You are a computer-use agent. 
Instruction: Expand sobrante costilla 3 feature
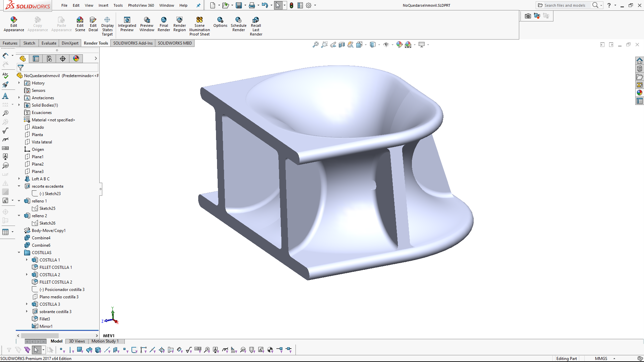(27, 311)
